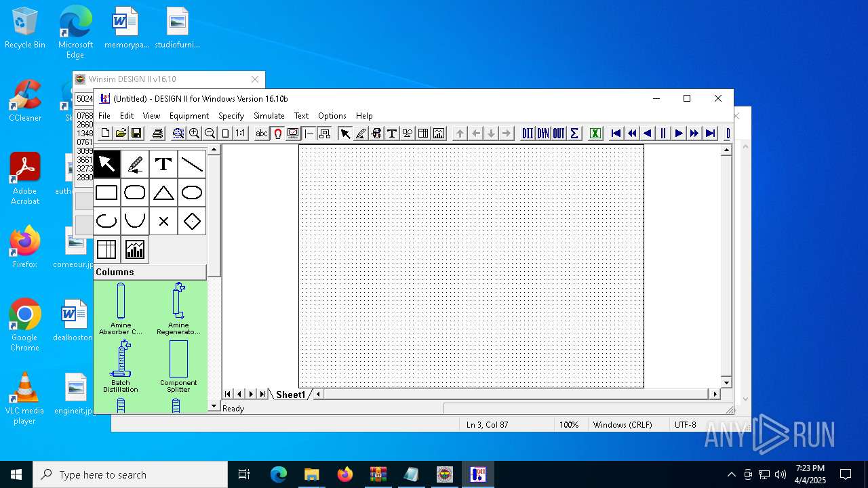Click the play backward button
The image size is (868, 488).
(648, 134)
